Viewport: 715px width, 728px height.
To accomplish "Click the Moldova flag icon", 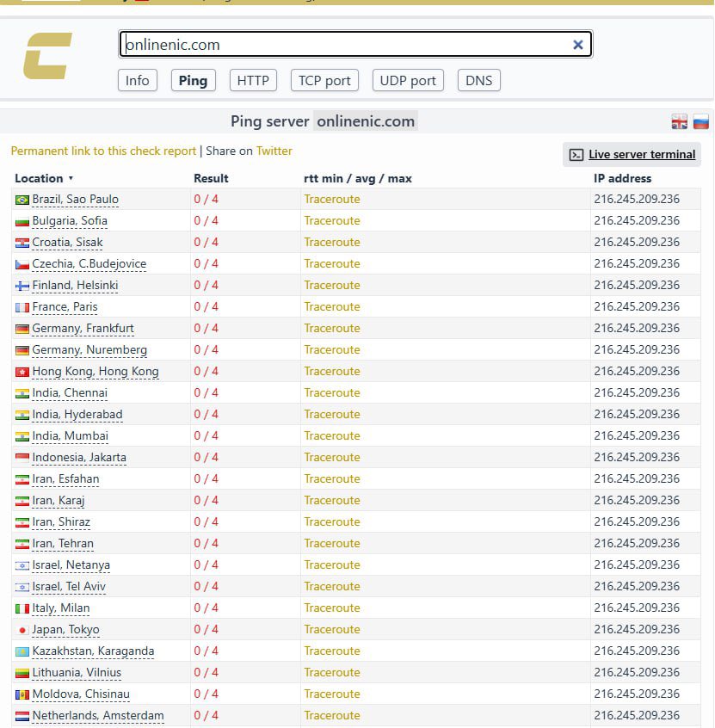I will pyautogui.click(x=22, y=694).
